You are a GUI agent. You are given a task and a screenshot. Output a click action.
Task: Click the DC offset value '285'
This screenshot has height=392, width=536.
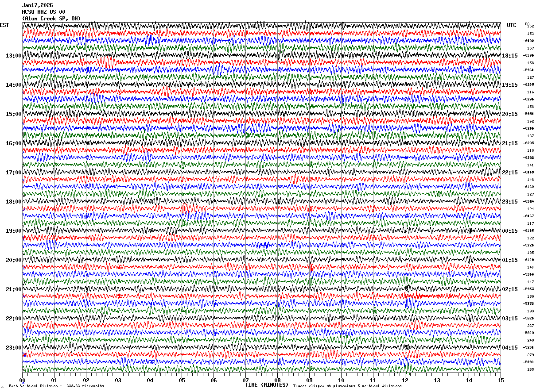point(530,369)
